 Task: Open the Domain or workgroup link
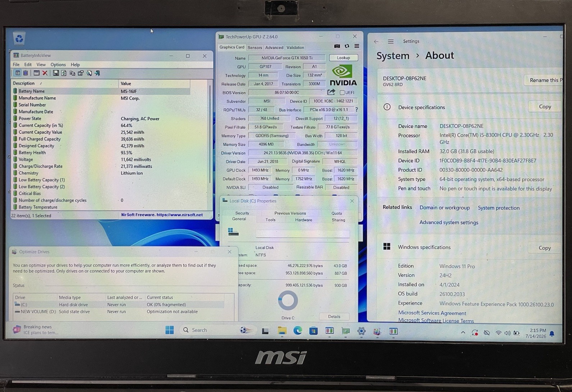pos(444,208)
